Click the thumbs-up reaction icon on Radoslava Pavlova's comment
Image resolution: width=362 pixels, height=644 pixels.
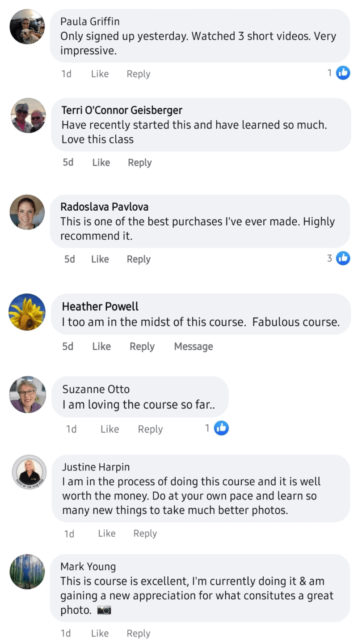click(x=343, y=258)
